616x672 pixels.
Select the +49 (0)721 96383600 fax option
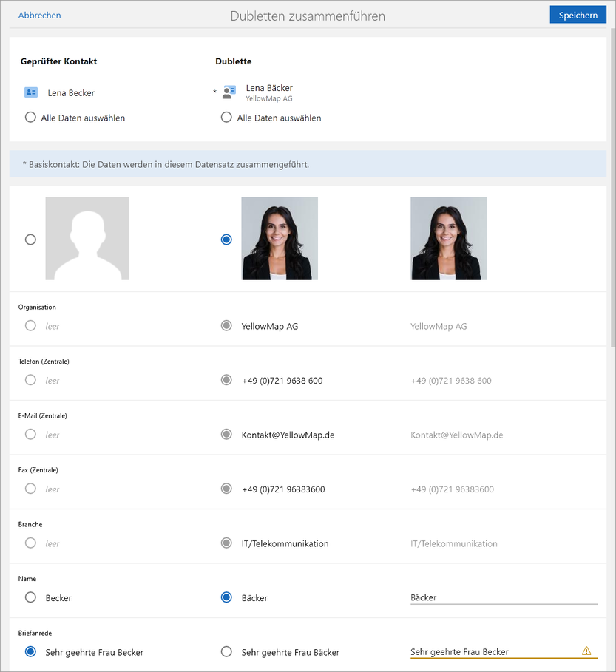(x=226, y=489)
